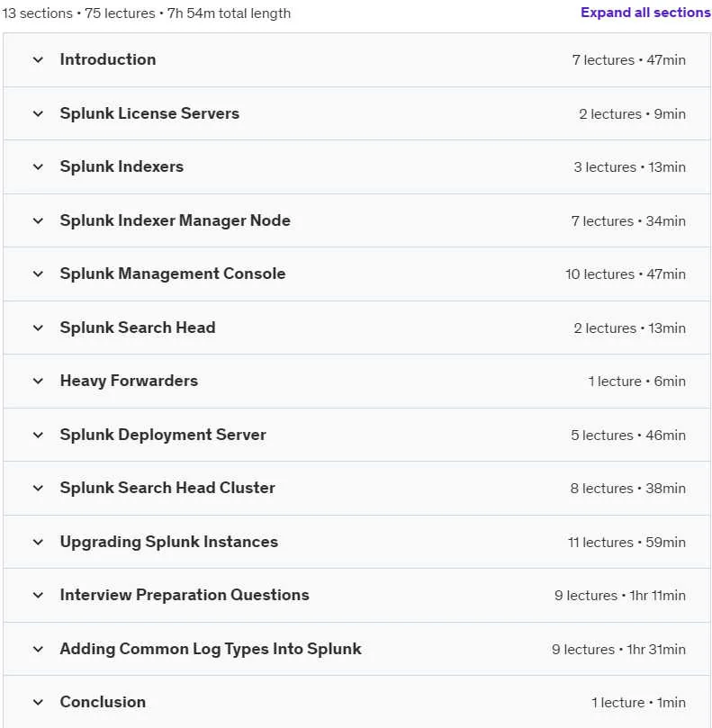This screenshot has width=712, height=728.
Task: Select the Conclusion section title
Action: click(x=103, y=702)
